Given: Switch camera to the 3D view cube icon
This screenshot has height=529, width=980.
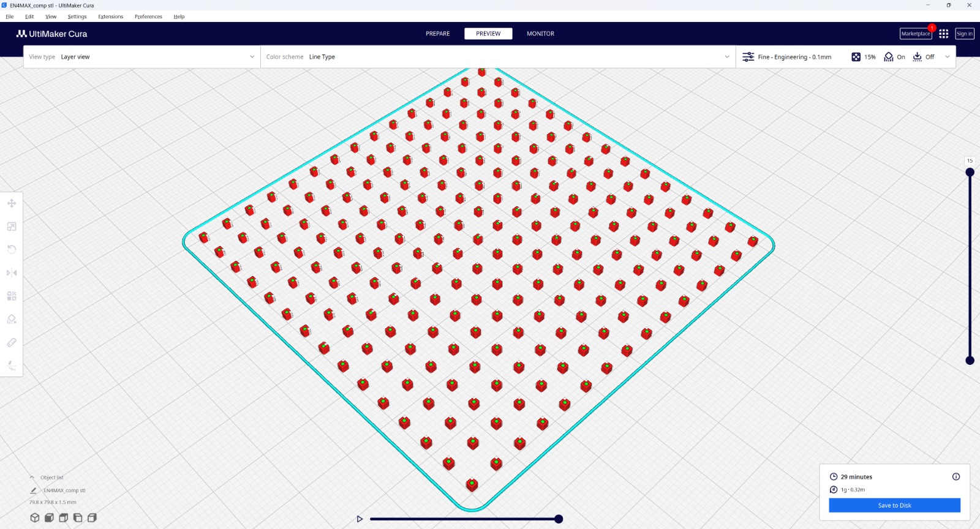Looking at the screenshot, I should (35, 518).
